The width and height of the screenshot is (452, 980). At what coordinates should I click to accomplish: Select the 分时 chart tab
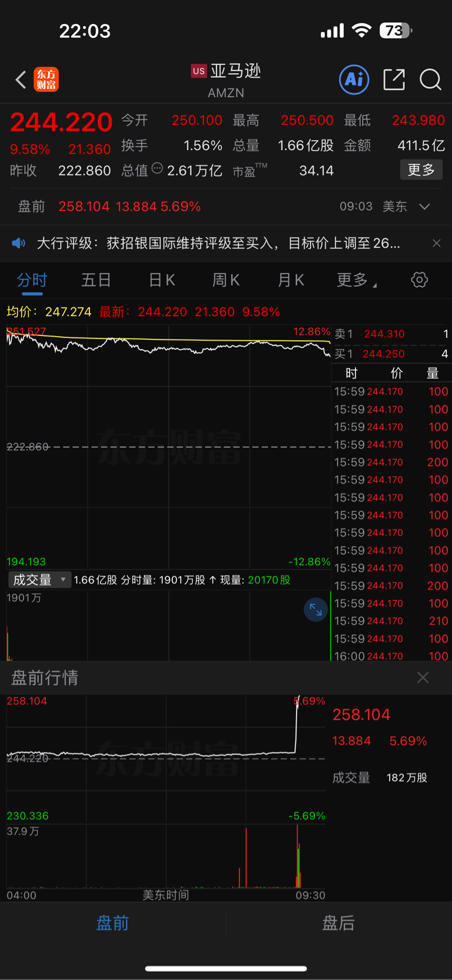[32, 280]
